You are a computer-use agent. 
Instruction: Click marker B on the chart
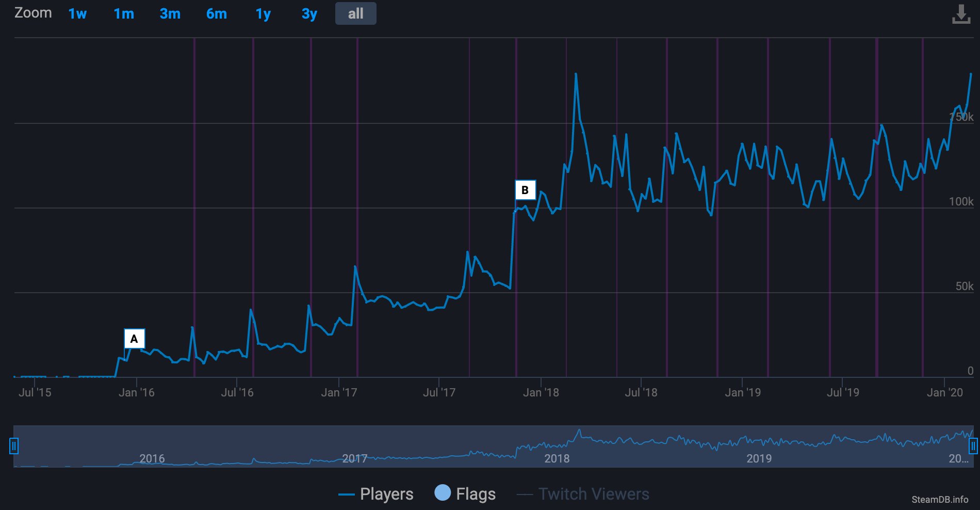pyautogui.click(x=525, y=189)
